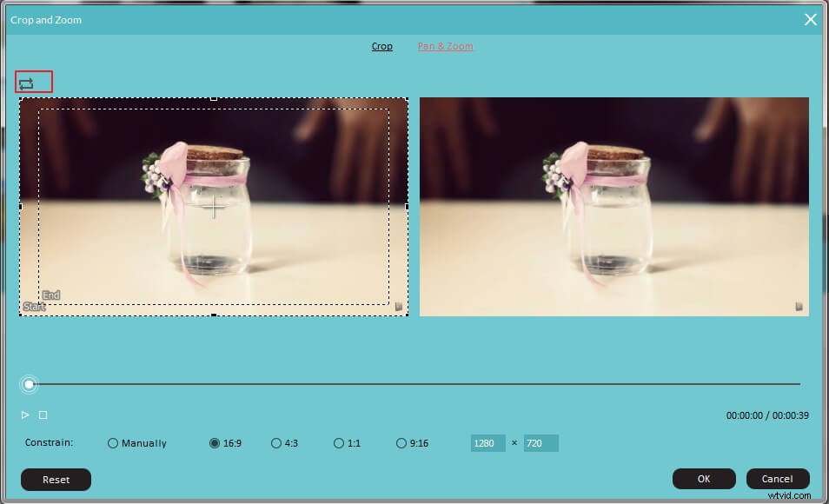This screenshot has height=504, width=829.
Task: Click the timeline playhead knob
Action: pos(29,383)
